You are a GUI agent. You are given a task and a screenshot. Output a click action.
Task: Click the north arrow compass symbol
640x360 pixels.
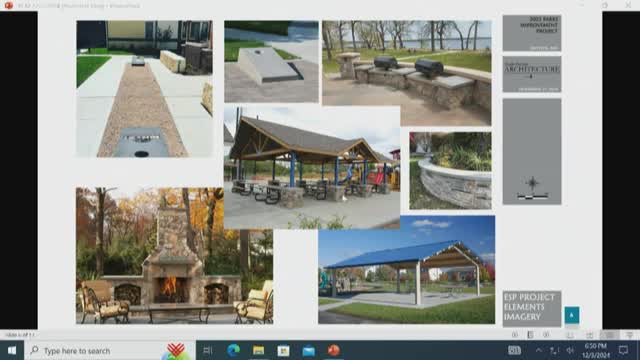click(533, 183)
